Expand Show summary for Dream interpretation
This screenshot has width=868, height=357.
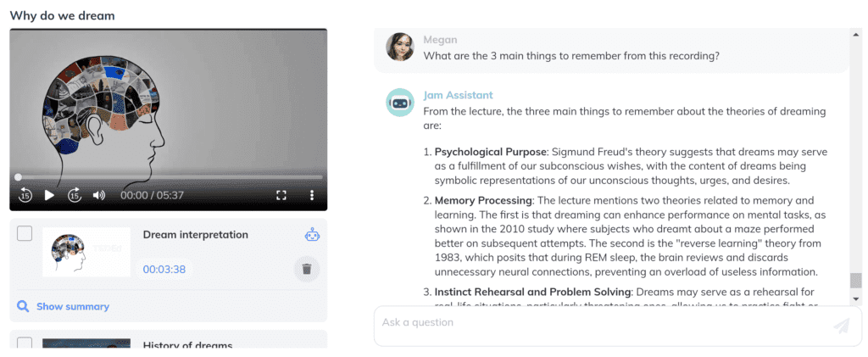[x=73, y=307]
